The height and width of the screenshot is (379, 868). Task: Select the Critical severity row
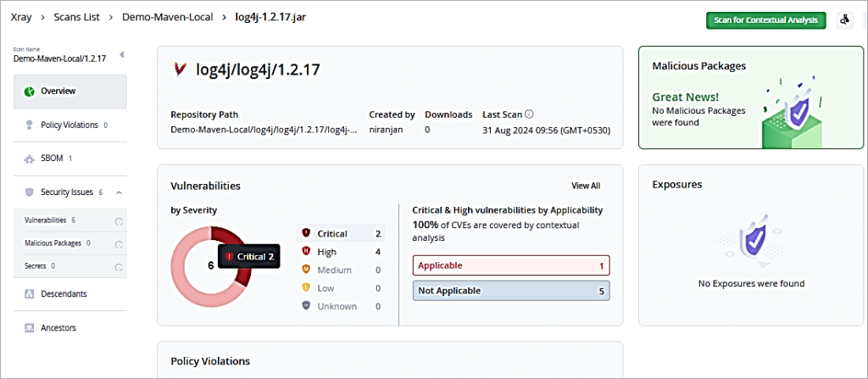click(x=341, y=234)
